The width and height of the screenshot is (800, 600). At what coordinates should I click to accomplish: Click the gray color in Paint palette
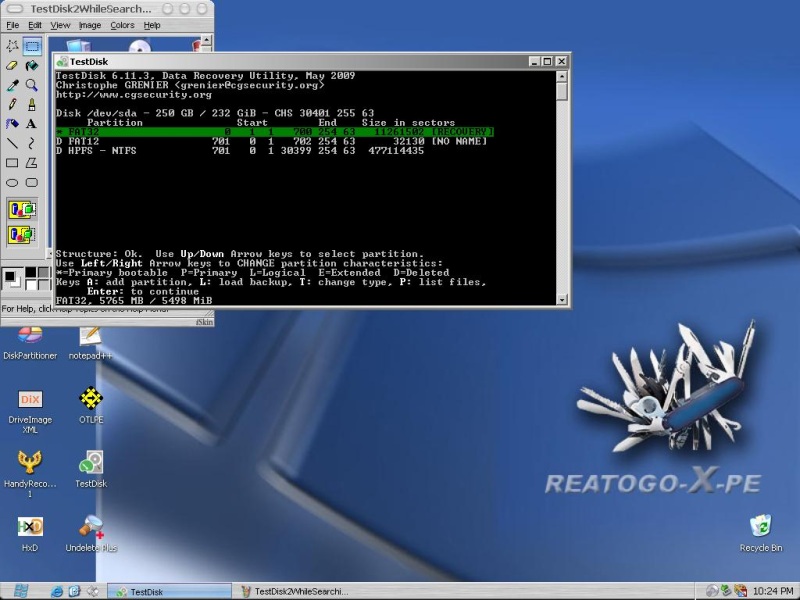click(43, 272)
